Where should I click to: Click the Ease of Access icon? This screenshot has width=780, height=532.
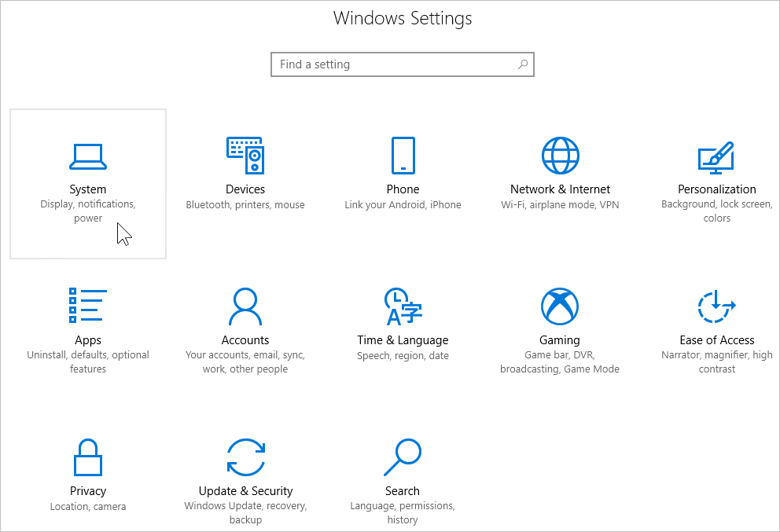pos(716,306)
